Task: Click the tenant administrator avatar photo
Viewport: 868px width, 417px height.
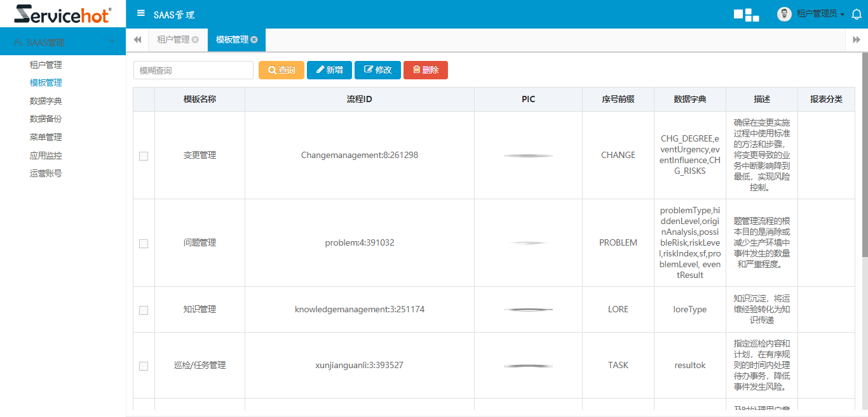Action: click(x=784, y=13)
